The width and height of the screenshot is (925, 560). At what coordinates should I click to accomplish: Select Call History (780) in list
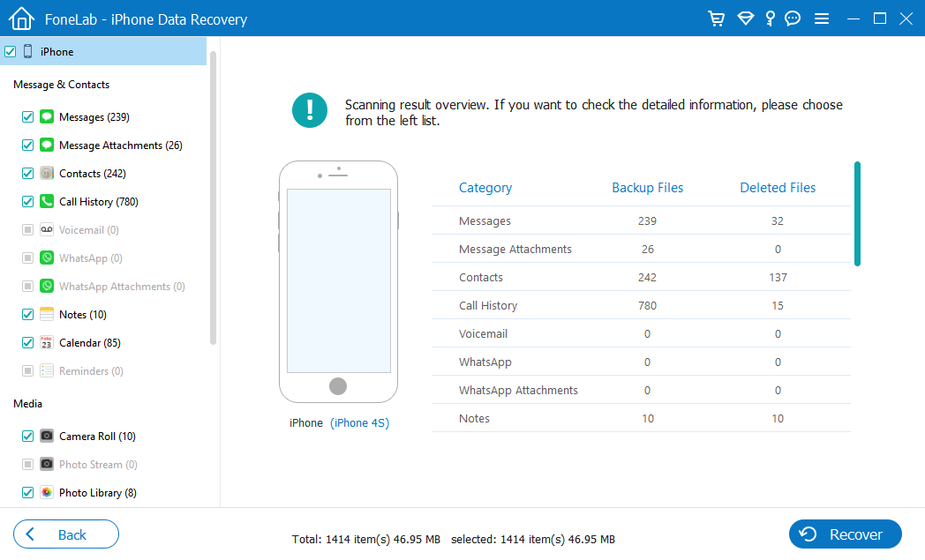pyautogui.click(x=99, y=202)
